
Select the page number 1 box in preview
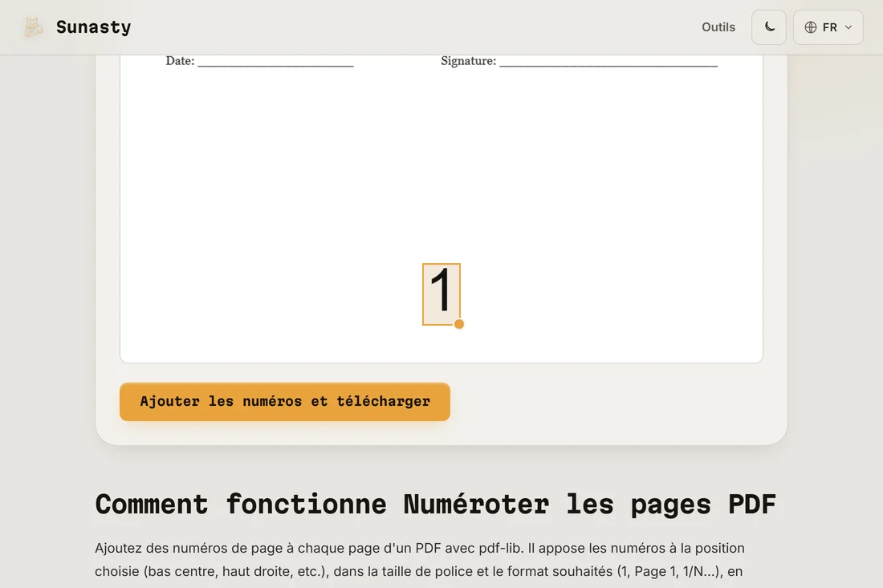click(x=441, y=294)
